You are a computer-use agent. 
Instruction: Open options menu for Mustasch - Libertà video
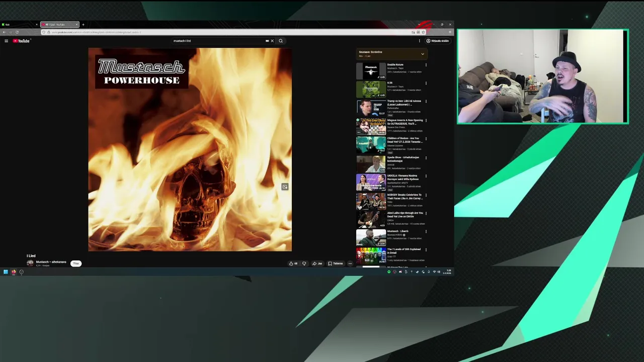tap(426, 232)
